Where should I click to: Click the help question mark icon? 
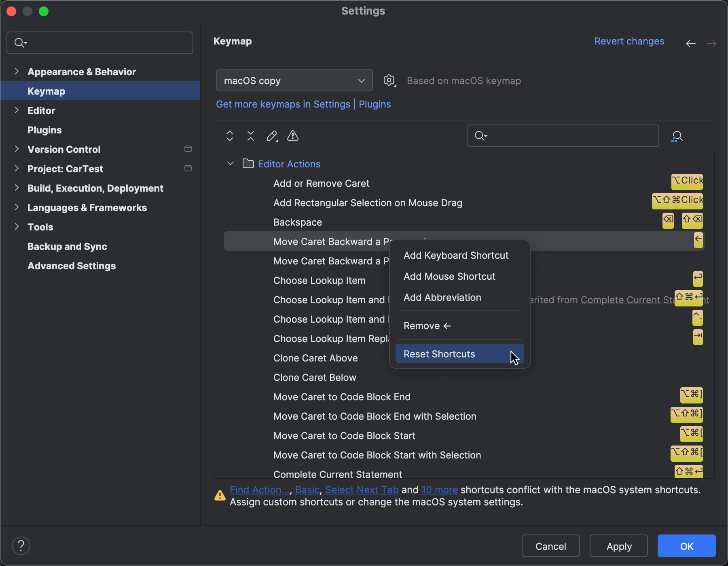[21, 545]
